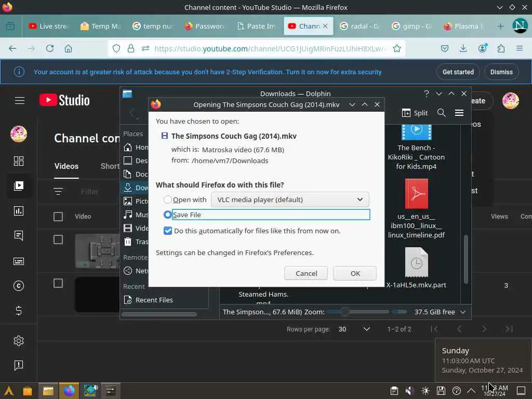Image resolution: width=532 pixels, height=399 pixels.
Task: Open Analytics icon in Studio sidebar
Action: (x=19, y=211)
